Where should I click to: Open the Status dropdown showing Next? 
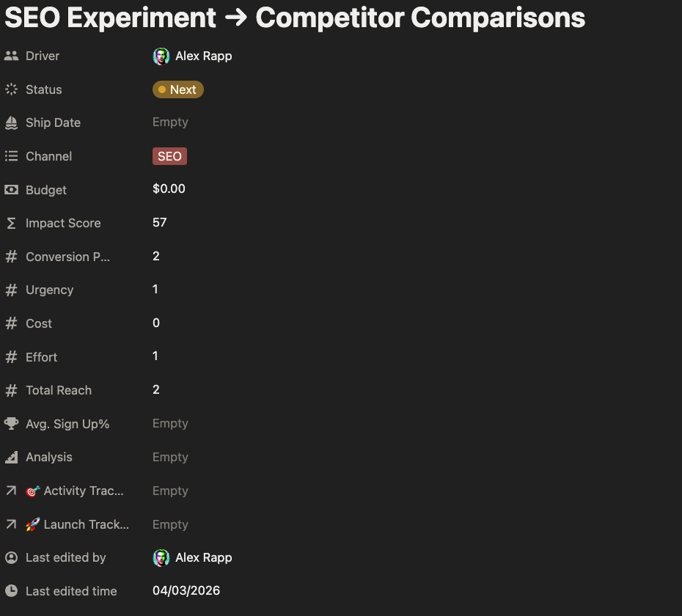pos(177,89)
